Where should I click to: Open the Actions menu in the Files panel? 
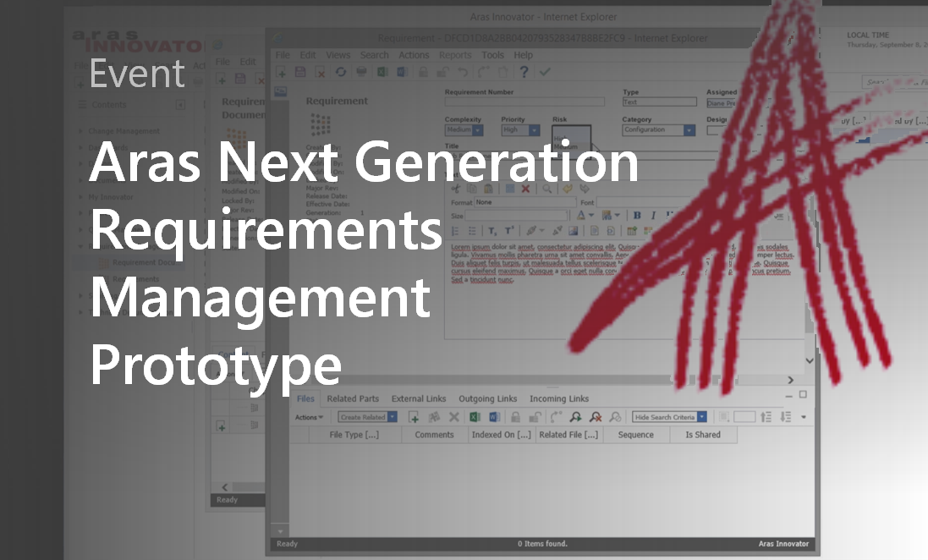pyautogui.click(x=308, y=416)
